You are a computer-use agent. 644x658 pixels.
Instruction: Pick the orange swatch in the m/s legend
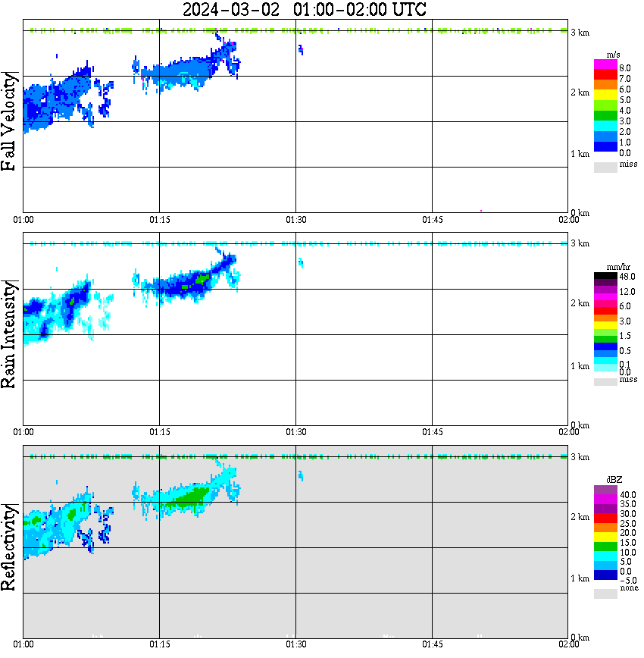pyautogui.click(x=605, y=86)
